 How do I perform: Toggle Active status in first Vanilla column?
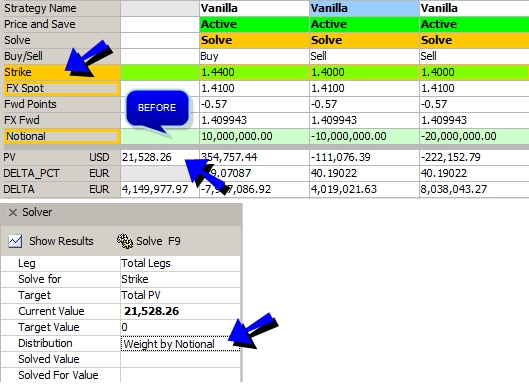point(254,24)
